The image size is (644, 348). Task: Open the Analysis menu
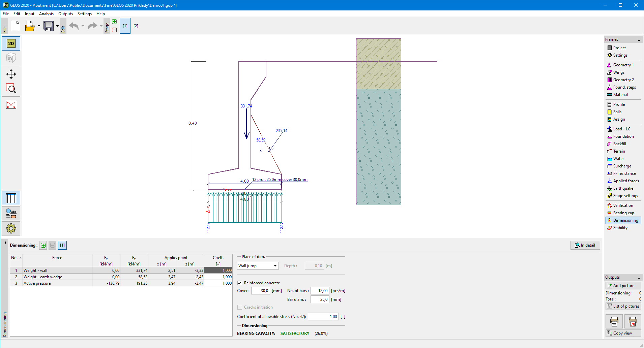tap(46, 14)
